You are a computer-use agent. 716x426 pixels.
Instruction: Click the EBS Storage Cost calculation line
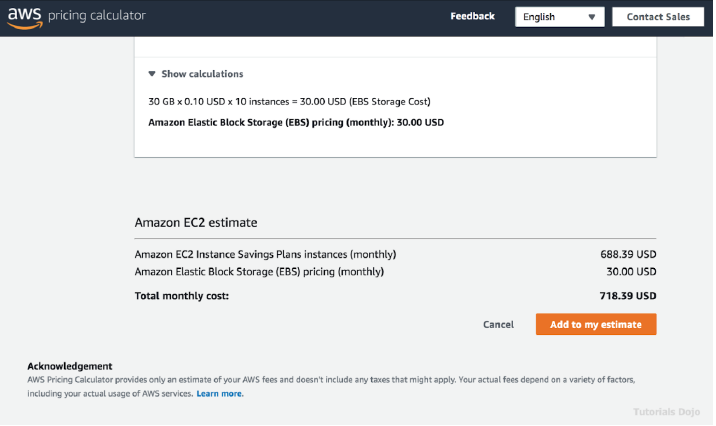point(289,101)
